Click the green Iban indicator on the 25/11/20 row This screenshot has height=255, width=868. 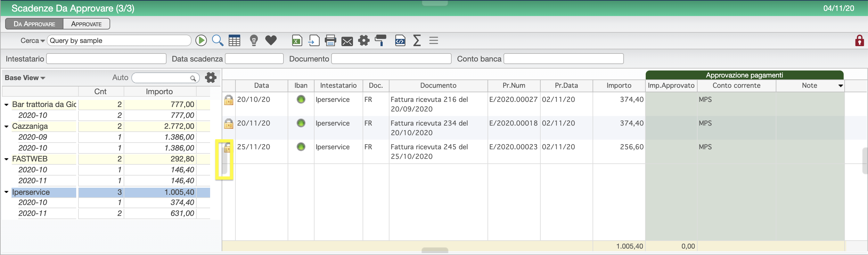pos(301,147)
